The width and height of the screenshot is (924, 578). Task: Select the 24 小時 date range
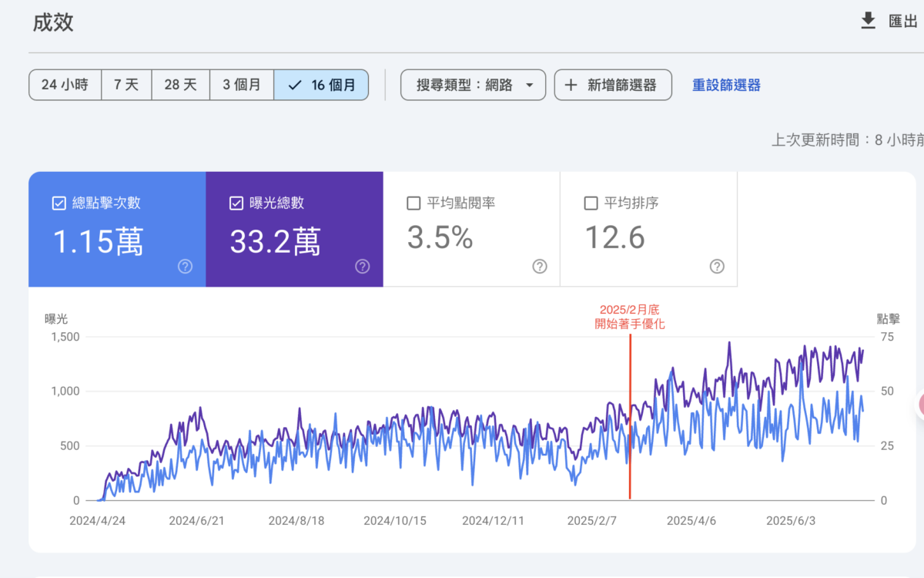(x=65, y=85)
